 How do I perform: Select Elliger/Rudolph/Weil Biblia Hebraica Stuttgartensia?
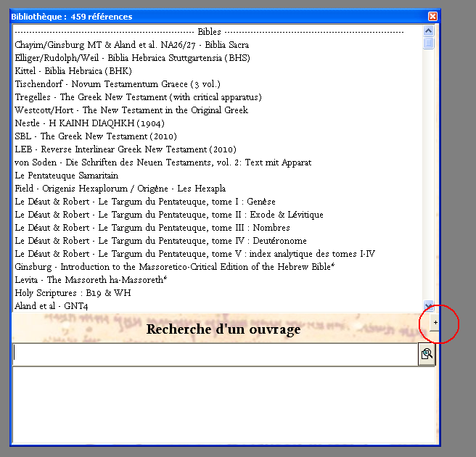(x=132, y=58)
